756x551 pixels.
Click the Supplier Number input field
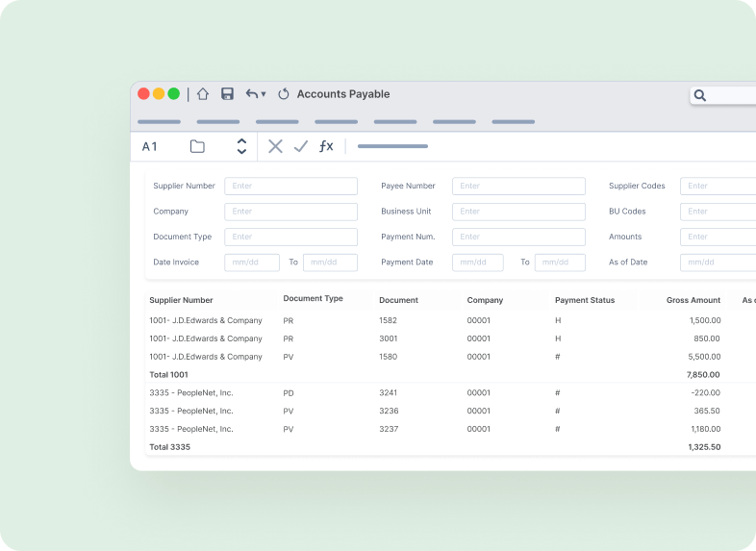[x=290, y=187]
